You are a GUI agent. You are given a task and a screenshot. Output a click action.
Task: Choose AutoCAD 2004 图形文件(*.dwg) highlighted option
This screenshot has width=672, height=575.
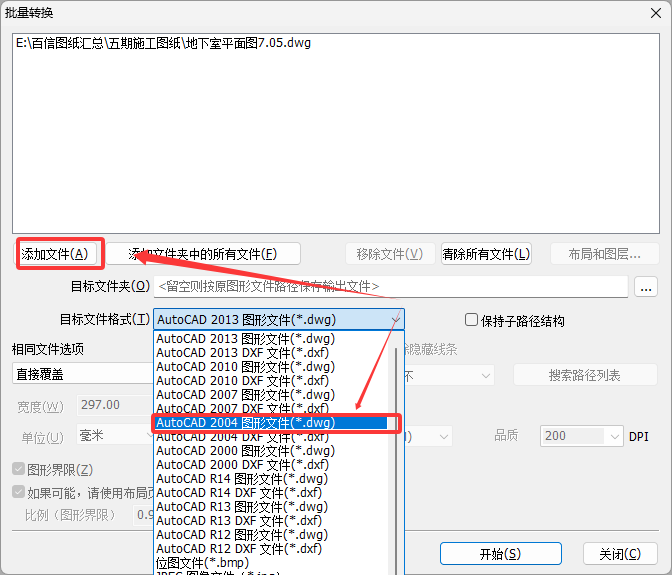(271, 423)
